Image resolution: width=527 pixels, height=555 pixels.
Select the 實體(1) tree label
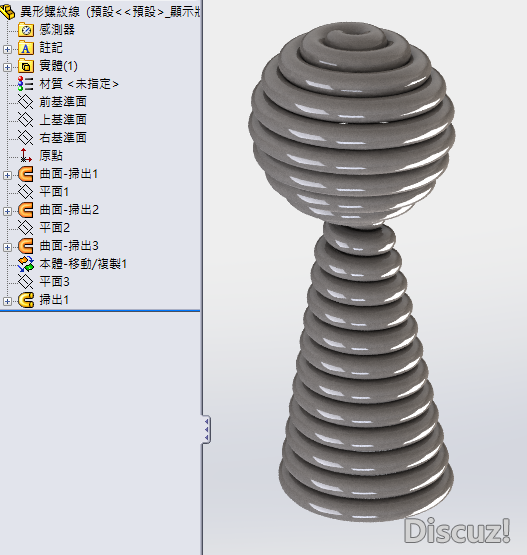[58, 66]
